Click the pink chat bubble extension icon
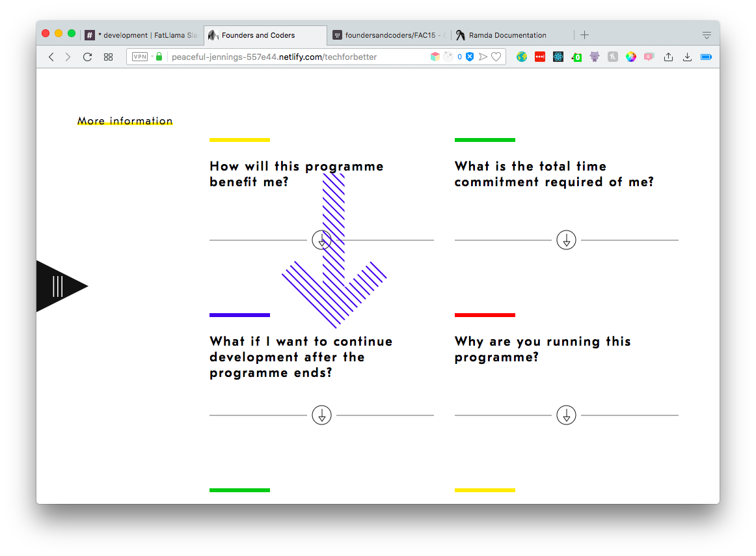This screenshot has width=756, height=556. [x=649, y=57]
